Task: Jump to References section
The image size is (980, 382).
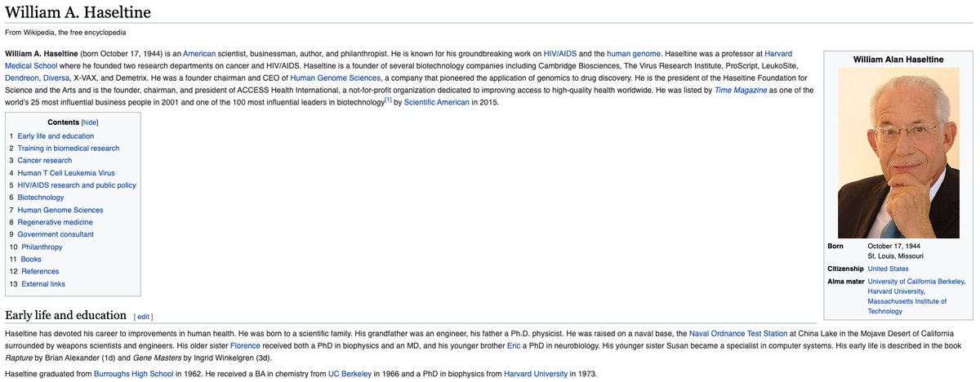Action: pyautogui.click(x=40, y=271)
